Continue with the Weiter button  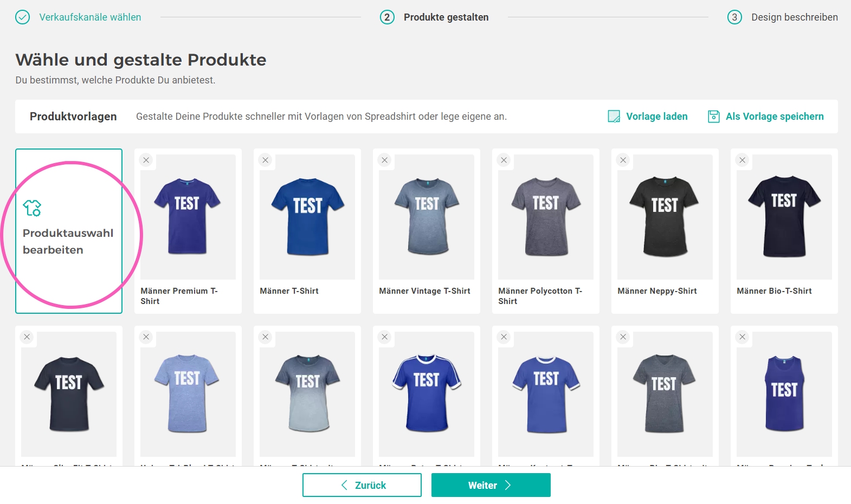click(x=491, y=485)
